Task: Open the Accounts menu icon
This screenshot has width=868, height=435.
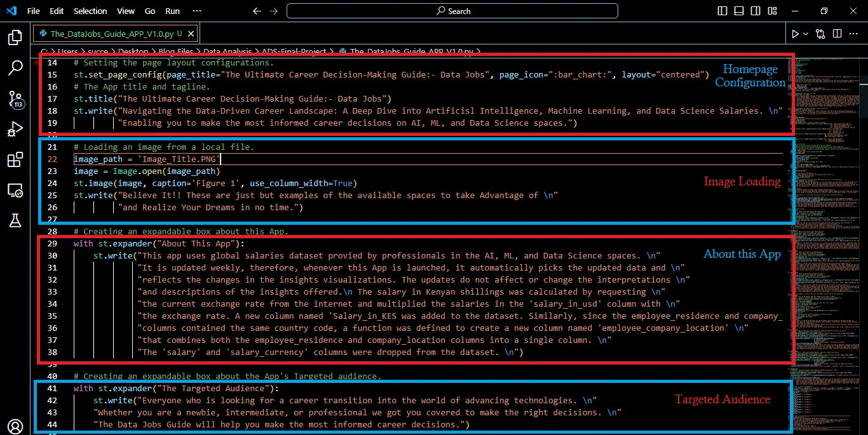Action: pyautogui.click(x=15, y=426)
